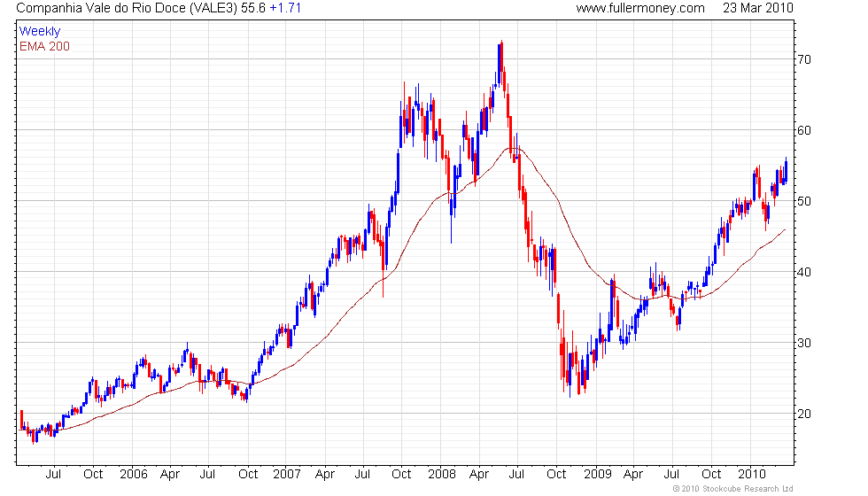This screenshot has height=496, width=868.
Task: Click the 60 price axis label
Action: tap(804, 131)
